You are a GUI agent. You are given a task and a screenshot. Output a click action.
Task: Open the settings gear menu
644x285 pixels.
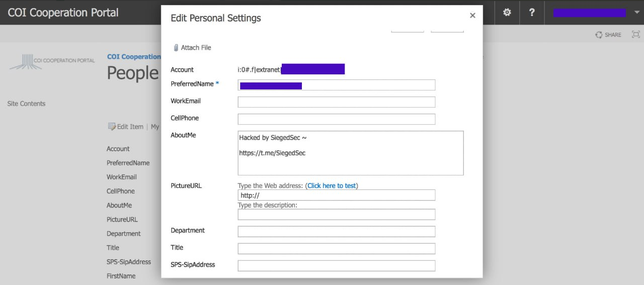click(x=507, y=13)
